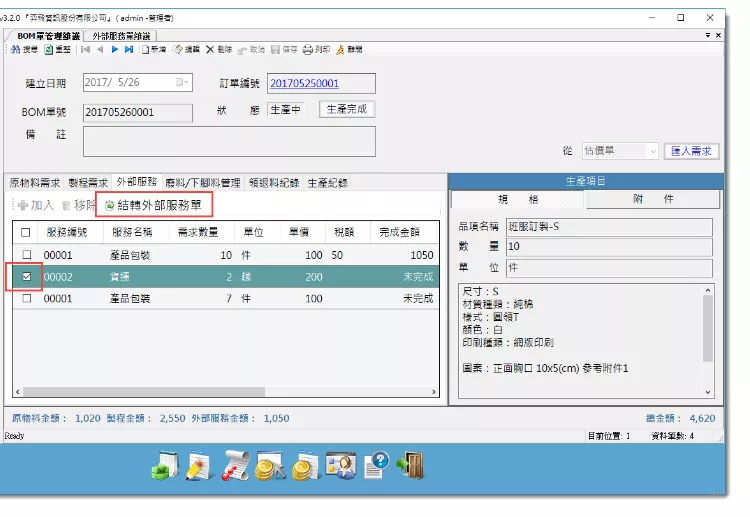750x517 pixels.
Task: Uncheck the checkbox for row 00002 資運
Action: (x=26, y=276)
